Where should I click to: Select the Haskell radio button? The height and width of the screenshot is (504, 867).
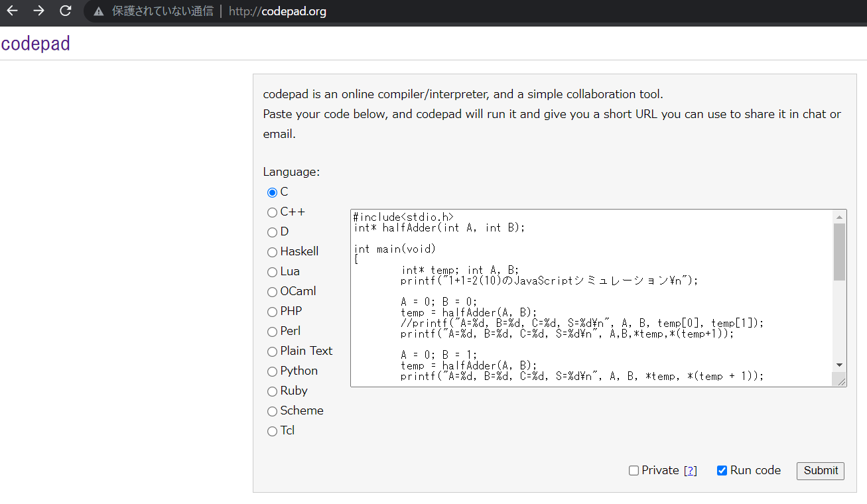[x=272, y=252]
